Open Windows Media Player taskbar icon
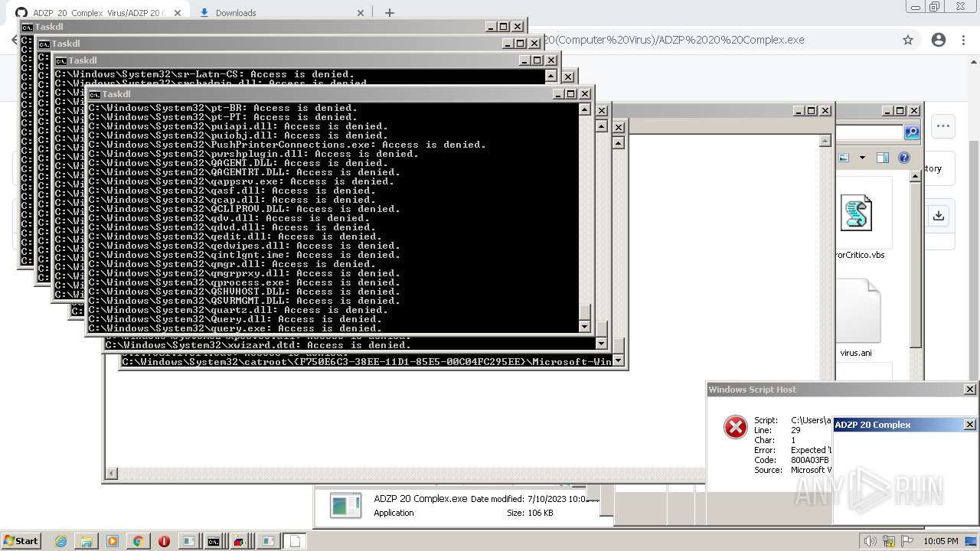 coord(113,541)
